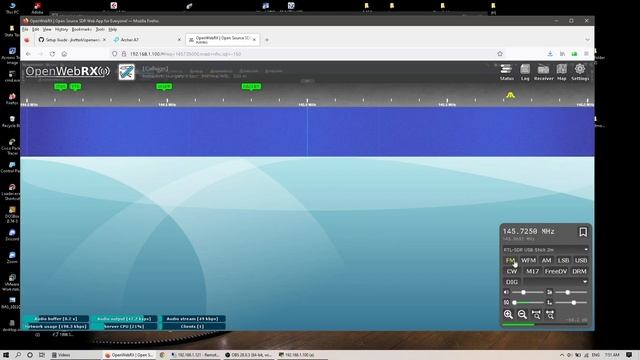Viewport: 640px width, 360px height.
Task: Open the Firefox Tools menu
Action: pos(100,29)
